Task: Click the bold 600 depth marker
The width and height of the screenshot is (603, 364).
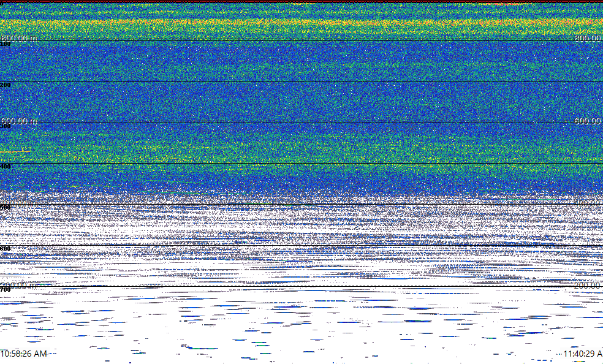Action: pyautogui.click(x=6, y=249)
